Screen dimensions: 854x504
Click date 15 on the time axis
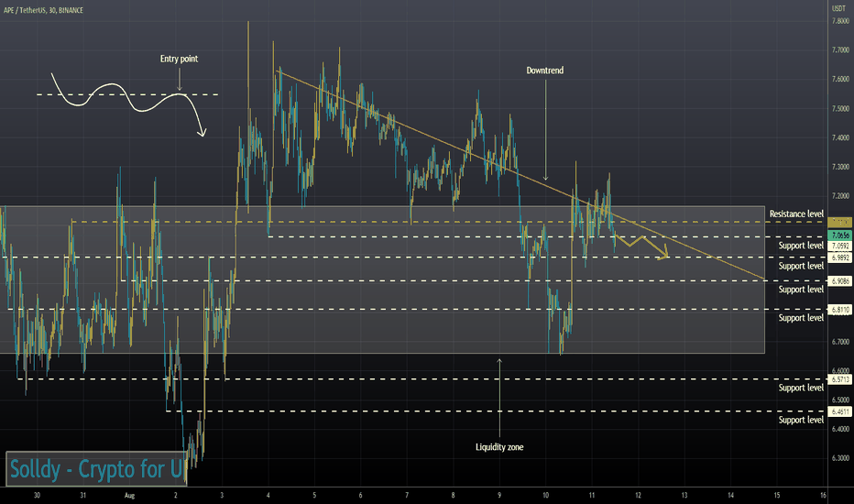coord(777,495)
